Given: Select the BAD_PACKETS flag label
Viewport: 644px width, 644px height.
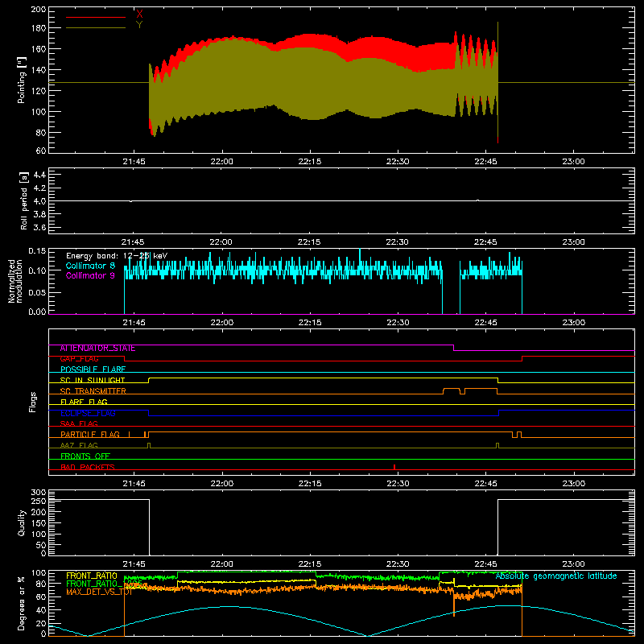Looking at the screenshot, I should pos(88,467).
